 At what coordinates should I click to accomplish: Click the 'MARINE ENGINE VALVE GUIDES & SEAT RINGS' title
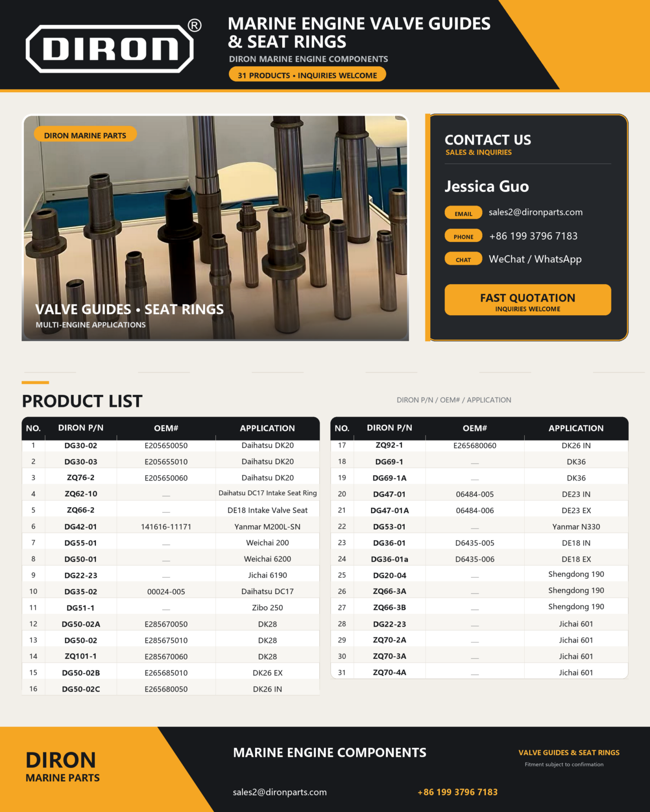click(x=359, y=32)
